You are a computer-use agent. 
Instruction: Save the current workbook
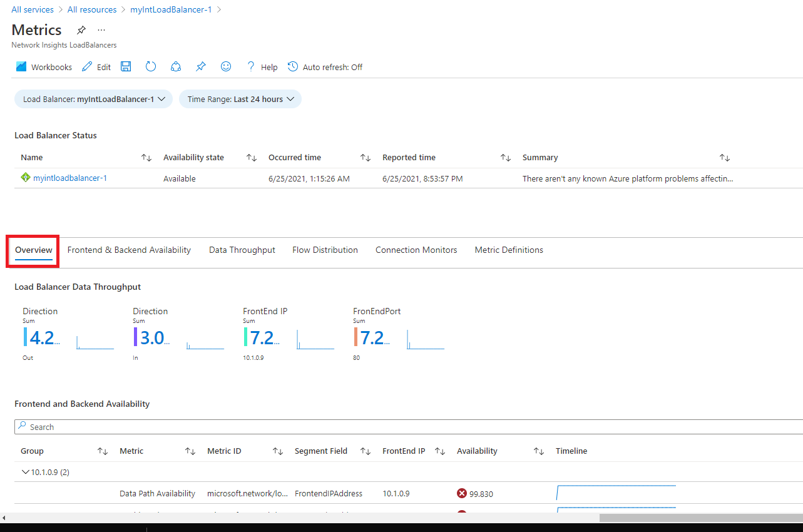[125, 66]
